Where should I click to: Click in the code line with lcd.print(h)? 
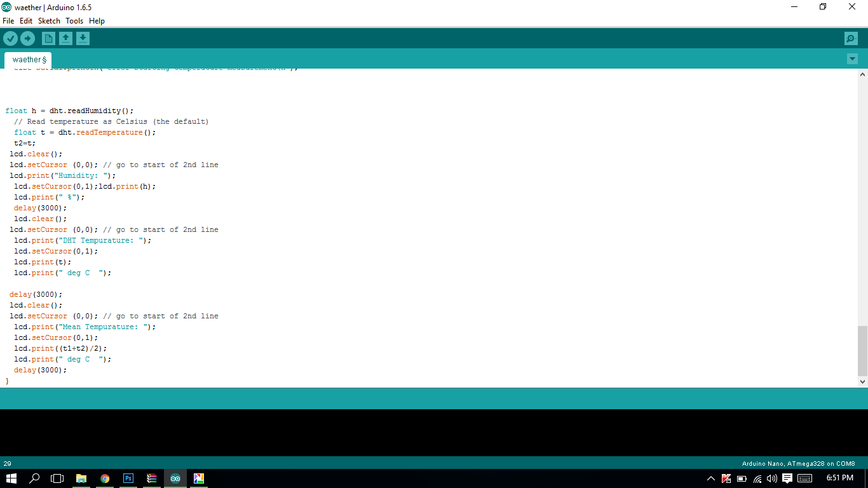click(127, 186)
